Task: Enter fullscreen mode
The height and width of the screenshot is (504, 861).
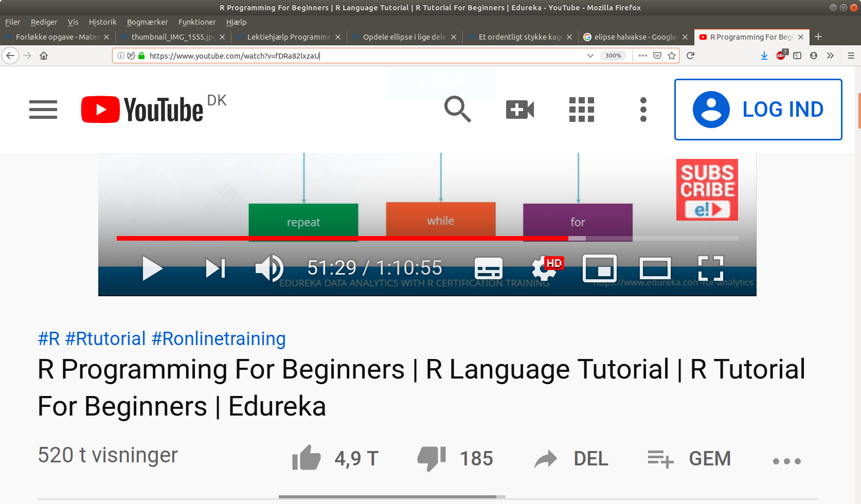Action: click(711, 268)
